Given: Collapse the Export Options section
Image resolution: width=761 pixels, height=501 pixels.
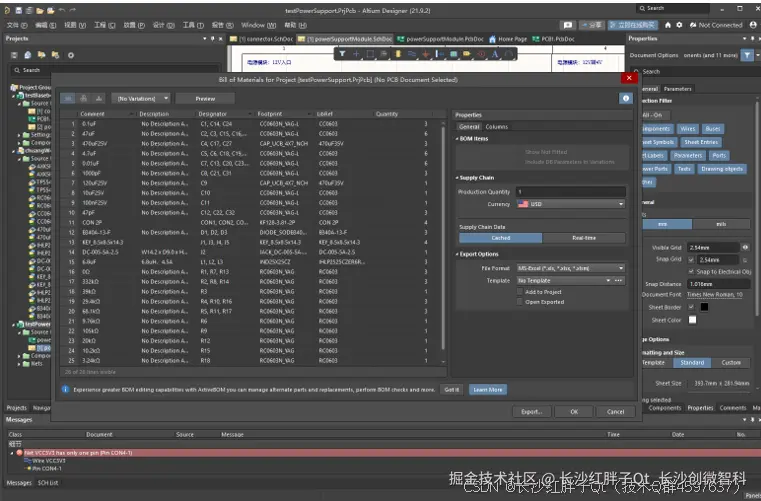Looking at the screenshot, I should tap(457, 254).
